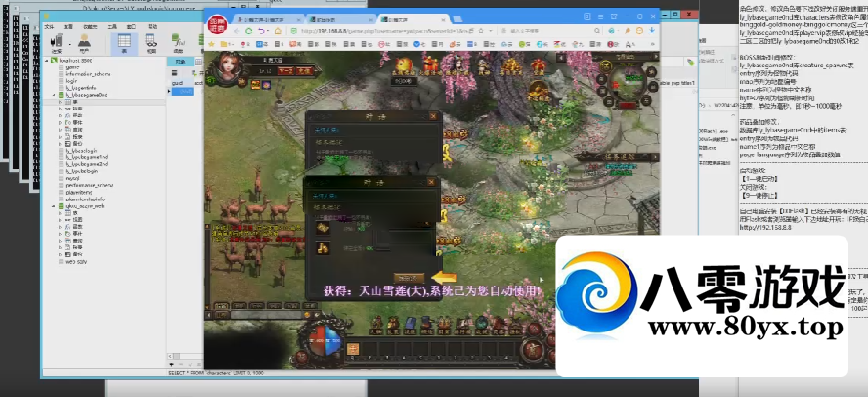
Task: Expand 视图 under ly_lybasegame0nc database
Action: pos(61,110)
